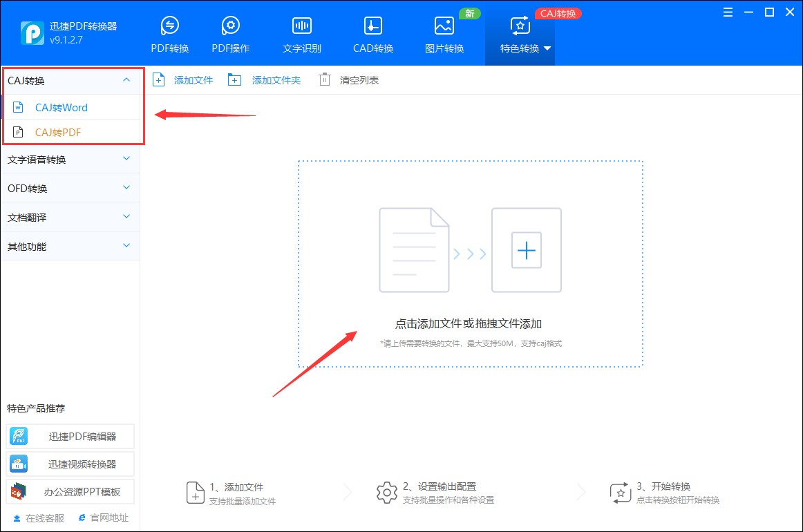The height and width of the screenshot is (532, 803).
Task: Switch to the 特色转换 label
Action: 520,48
